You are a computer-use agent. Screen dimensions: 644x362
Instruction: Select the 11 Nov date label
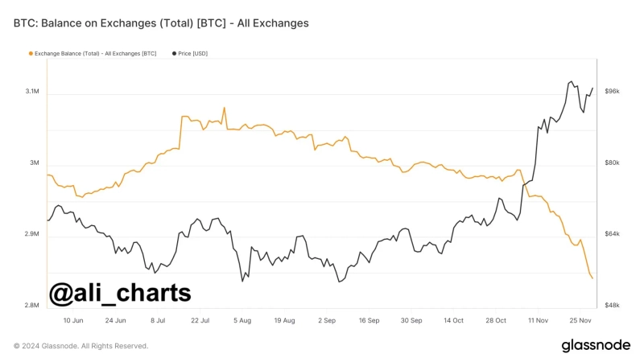[537, 319]
